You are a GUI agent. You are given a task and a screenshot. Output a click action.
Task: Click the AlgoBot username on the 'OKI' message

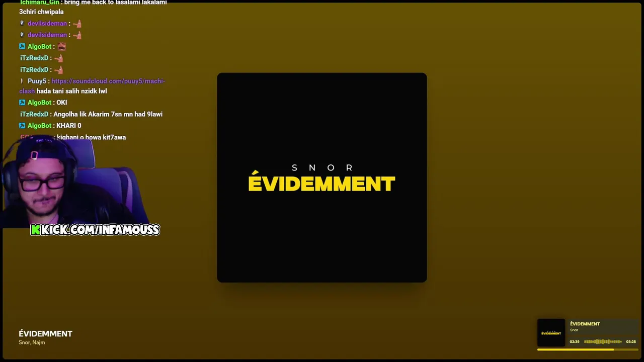point(39,103)
